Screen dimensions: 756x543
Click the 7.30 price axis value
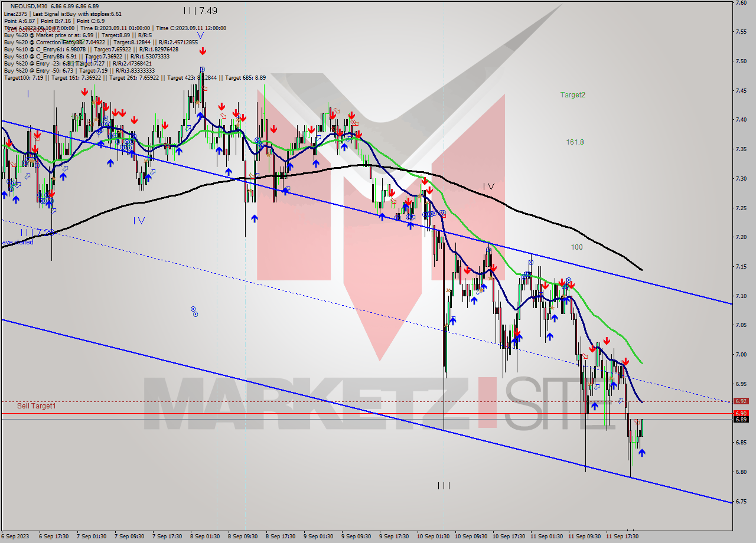point(741,178)
